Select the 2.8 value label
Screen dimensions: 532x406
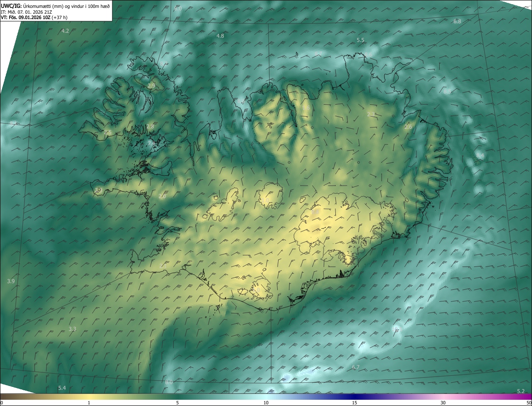pos(150,126)
